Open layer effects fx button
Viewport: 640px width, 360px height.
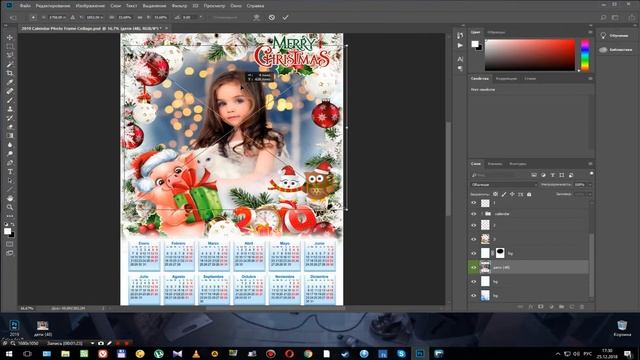coord(530,307)
